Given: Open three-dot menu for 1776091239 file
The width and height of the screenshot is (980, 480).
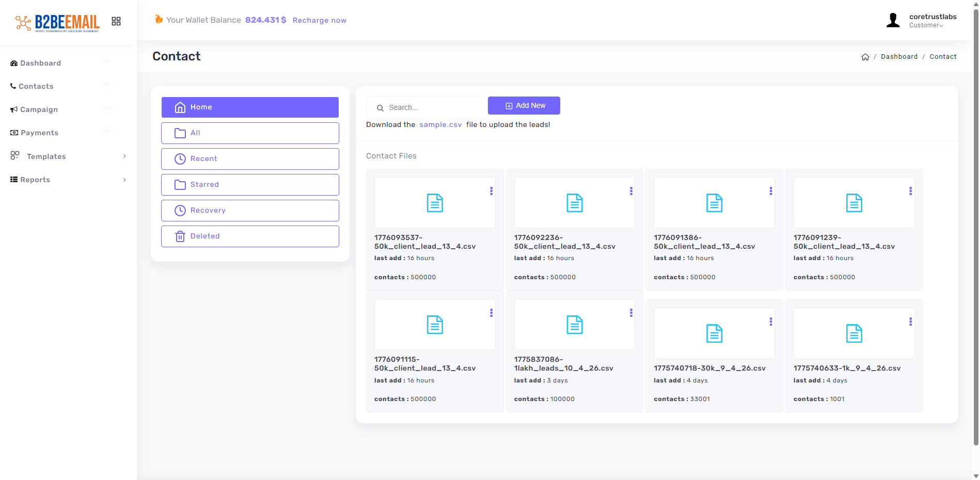Looking at the screenshot, I should 910,191.
